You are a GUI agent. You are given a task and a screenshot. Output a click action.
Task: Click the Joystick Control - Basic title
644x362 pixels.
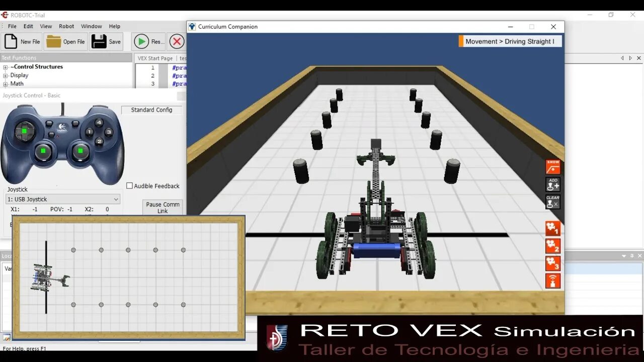31,95
